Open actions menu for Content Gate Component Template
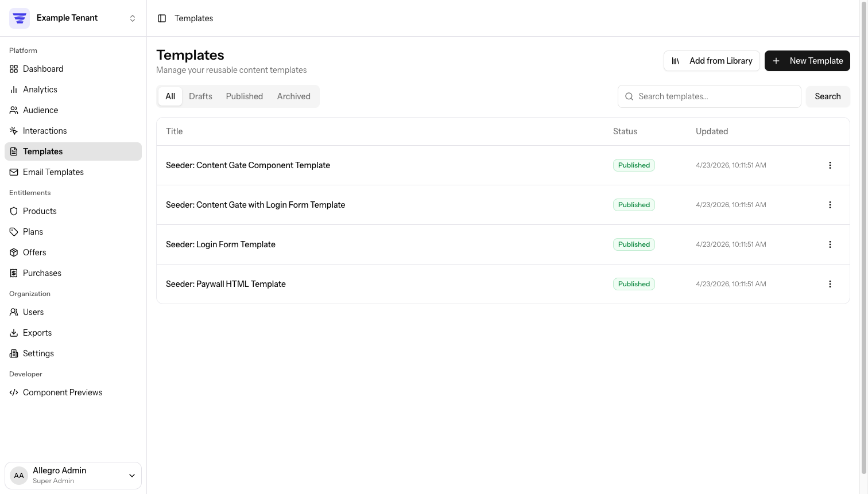The width and height of the screenshot is (868, 494). (830, 165)
